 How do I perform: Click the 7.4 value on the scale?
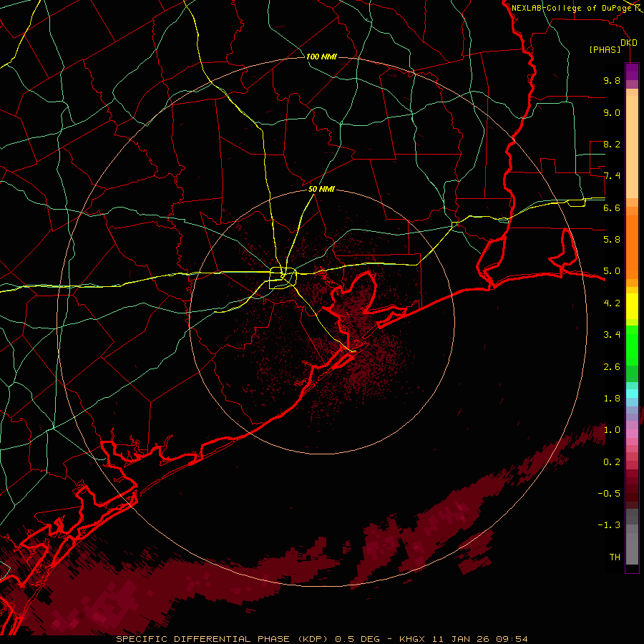click(612, 176)
